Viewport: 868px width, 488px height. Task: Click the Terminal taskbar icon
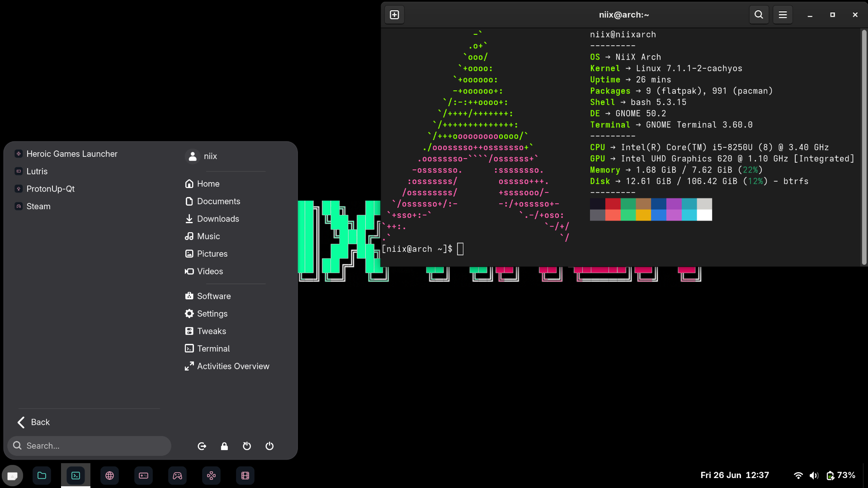75,475
